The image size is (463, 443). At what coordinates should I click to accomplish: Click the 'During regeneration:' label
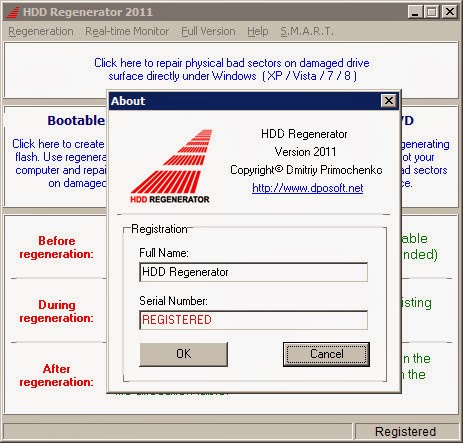tap(56, 311)
